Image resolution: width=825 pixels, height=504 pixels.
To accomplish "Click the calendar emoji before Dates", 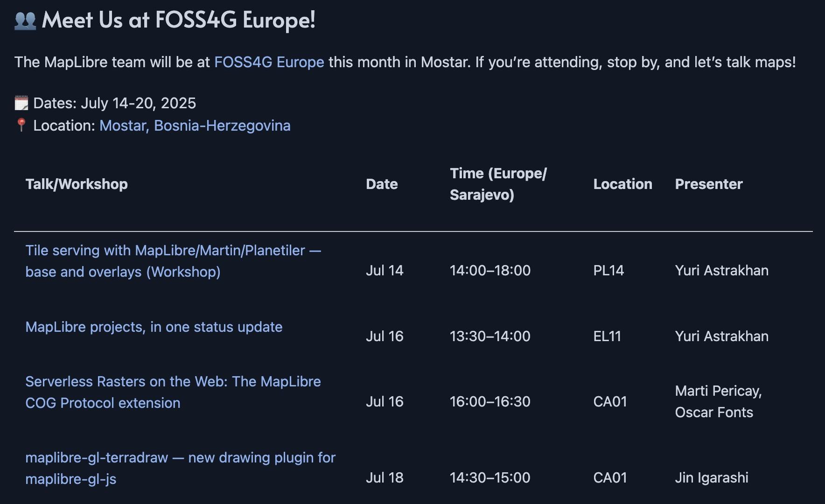I will (21, 103).
